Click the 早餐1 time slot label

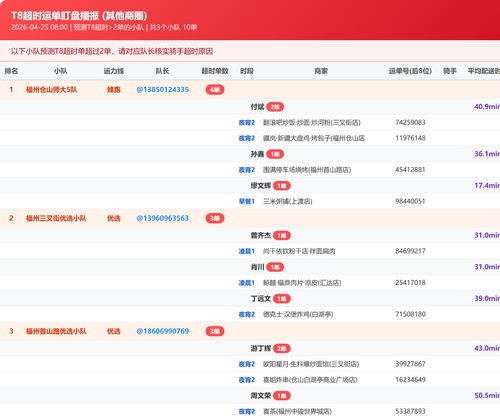tap(247, 201)
